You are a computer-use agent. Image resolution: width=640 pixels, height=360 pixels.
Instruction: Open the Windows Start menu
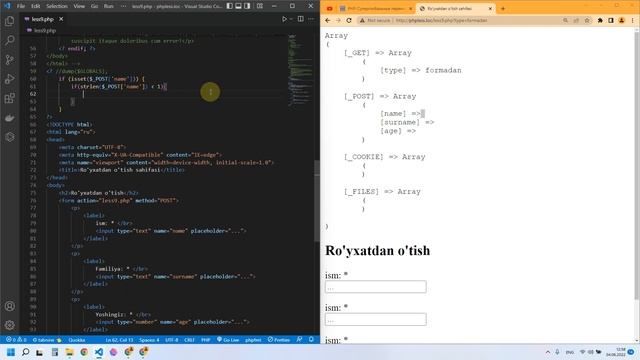pyautogui.click(x=11, y=352)
